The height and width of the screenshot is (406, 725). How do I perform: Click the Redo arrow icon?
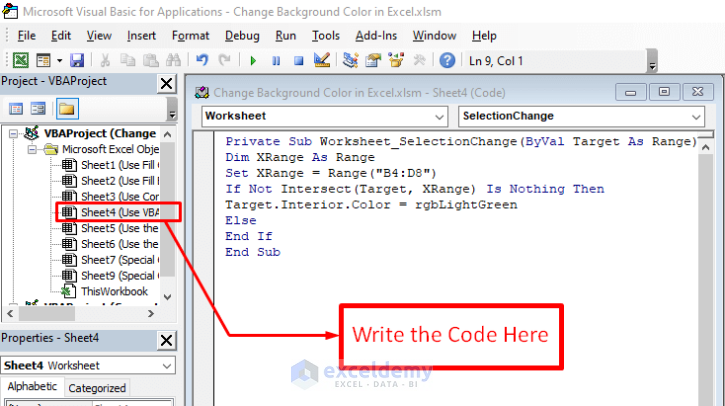(224, 61)
